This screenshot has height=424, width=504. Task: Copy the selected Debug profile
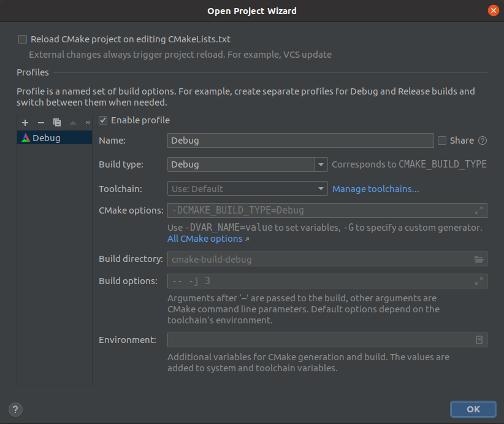57,123
